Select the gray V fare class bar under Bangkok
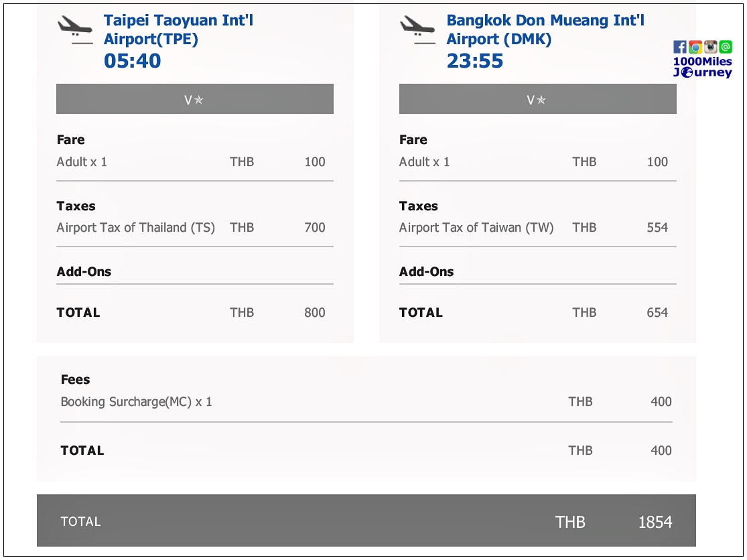This screenshot has width=747, height=560. (x=537, y=99)
